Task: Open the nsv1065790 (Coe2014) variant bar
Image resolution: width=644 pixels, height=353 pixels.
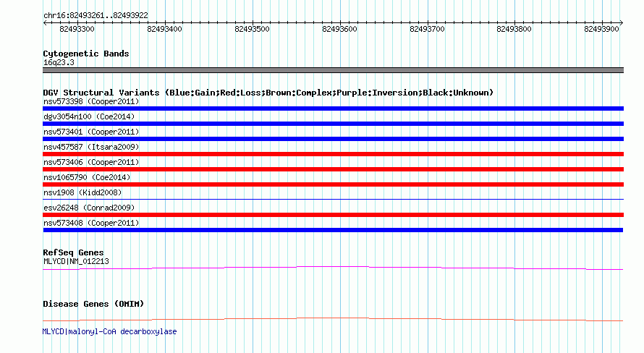Action: click(x=333, y=184)
